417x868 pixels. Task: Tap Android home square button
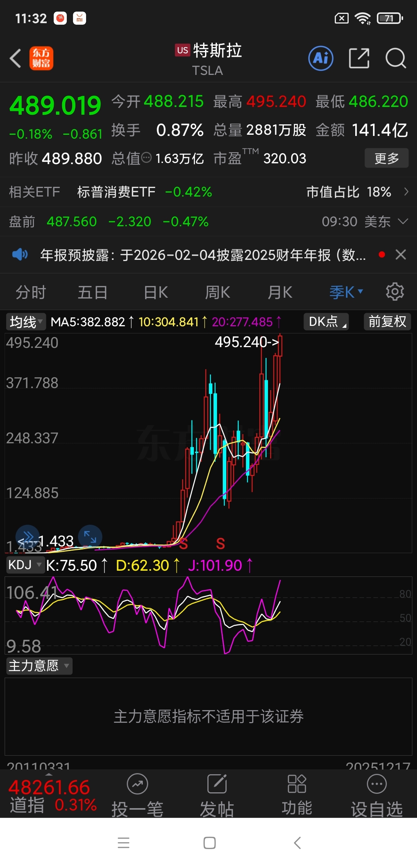(x=209, y=843)
